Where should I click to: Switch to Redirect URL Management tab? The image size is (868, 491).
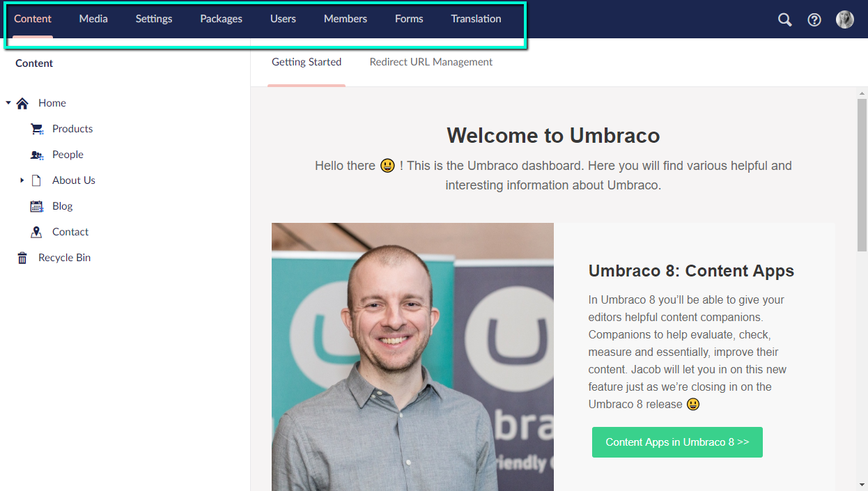[x=431, y=62]
